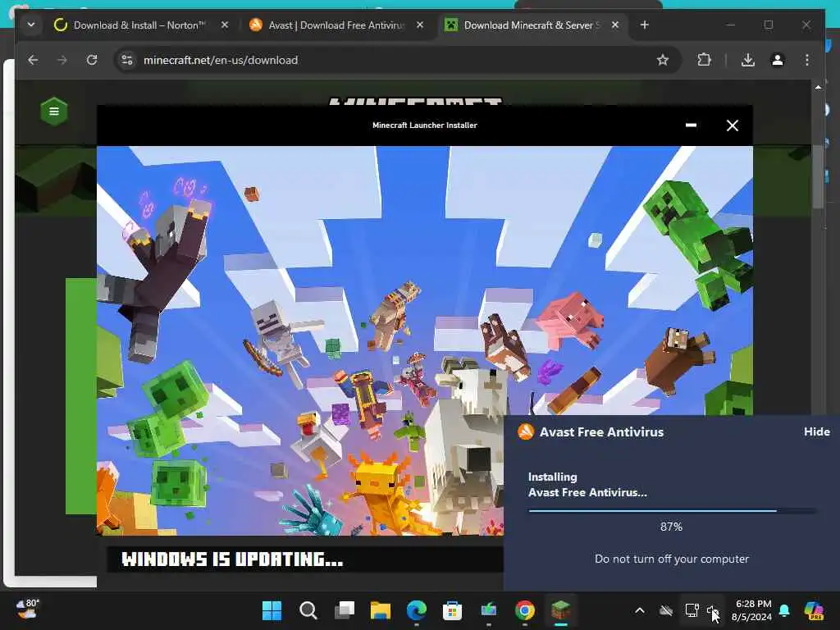Open the Windows Start menu
Screen dimensions: 840x630
(272, 610)
